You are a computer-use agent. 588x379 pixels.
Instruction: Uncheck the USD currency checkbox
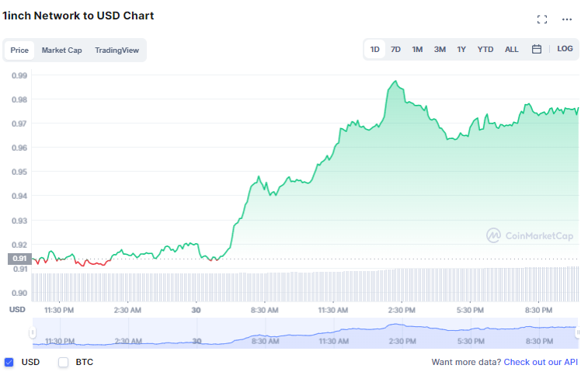9,362
